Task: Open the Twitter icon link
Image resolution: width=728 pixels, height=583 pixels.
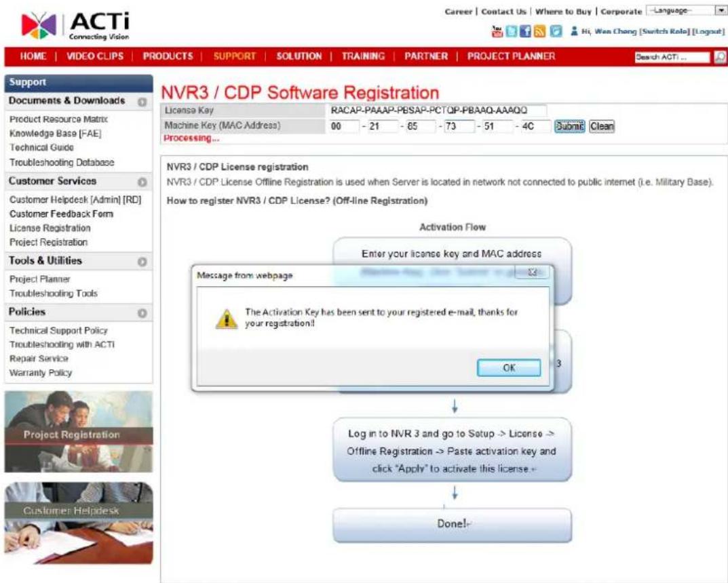Action: coord(511,32)
